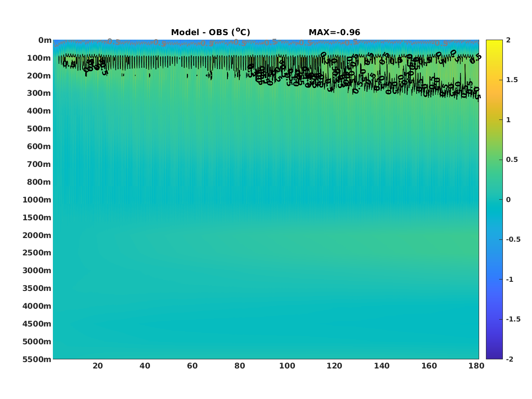Select the '100m' depth axis label
The width and height of the screenshot is (532, 399).
39,58
